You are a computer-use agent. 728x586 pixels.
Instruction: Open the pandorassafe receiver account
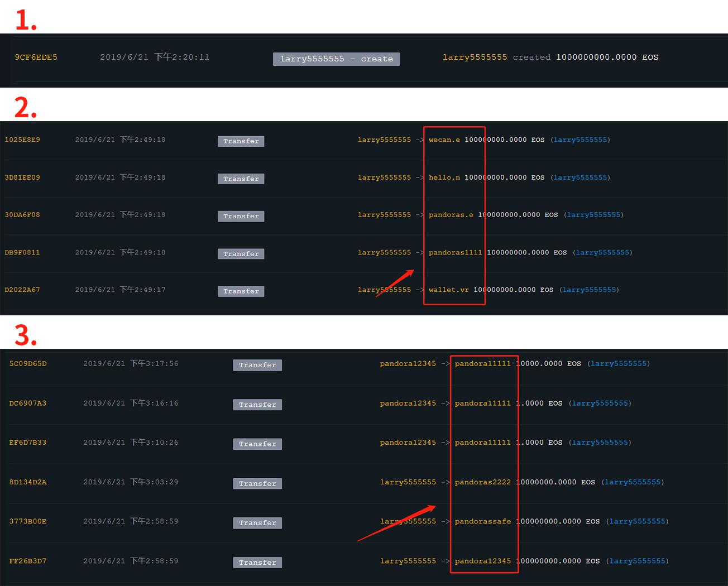tap(483, 521)
